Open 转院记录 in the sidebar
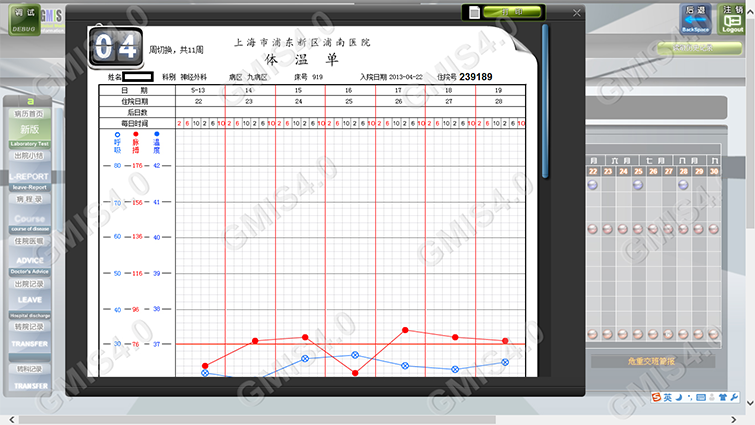This screenshot has width=755, height=425. pos(29,326)
